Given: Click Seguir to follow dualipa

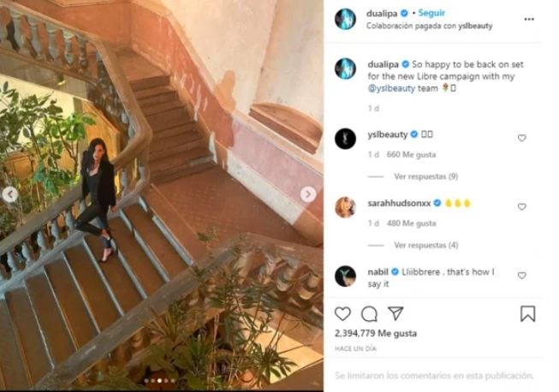Looking at the screenshot, I should click(431, 13).
